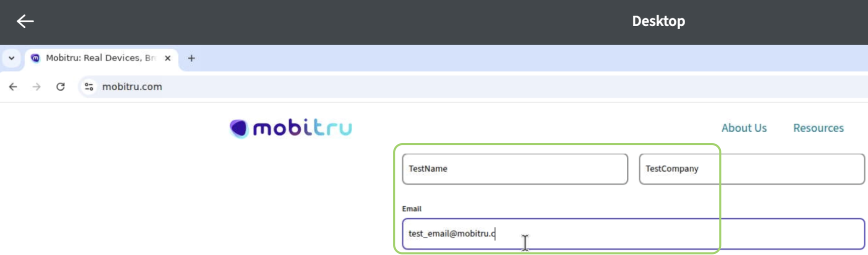Switch to the Mobitru: Real Devices tab
Screen dimensions: 868x255
tap(100, 58)
